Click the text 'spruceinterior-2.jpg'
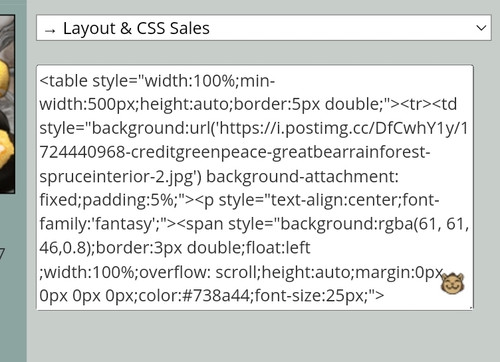This screenshot has width=500, height=362. (116, 177)
